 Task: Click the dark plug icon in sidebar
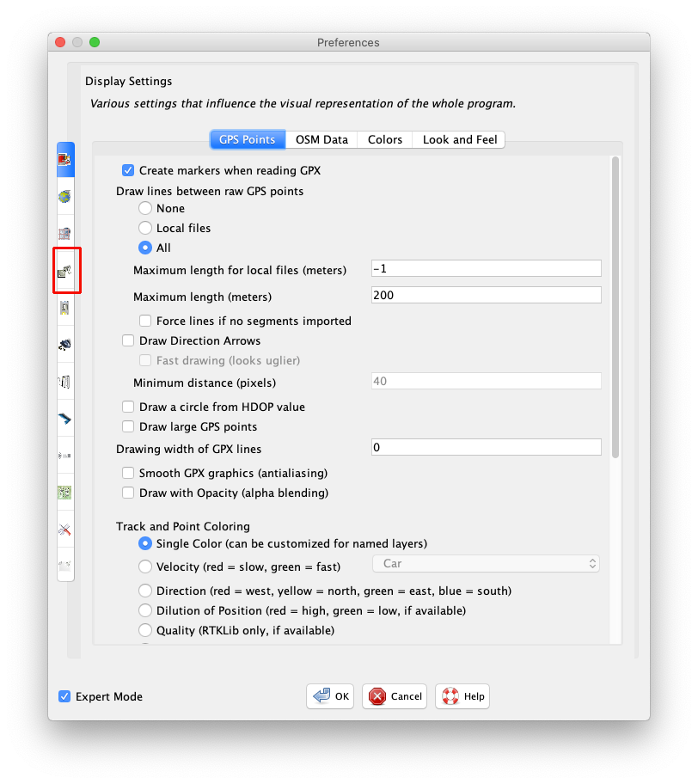click(65, 345)
